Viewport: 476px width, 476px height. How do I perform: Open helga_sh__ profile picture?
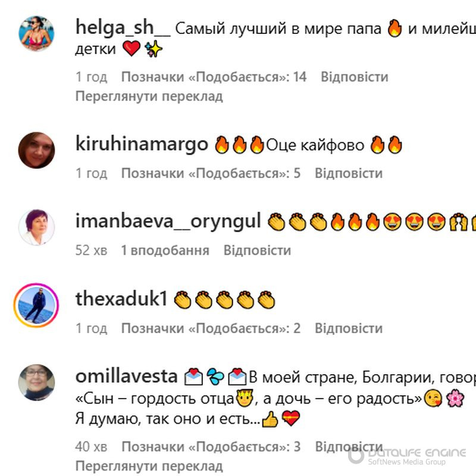pyautogui.click(x=36, y=33)
